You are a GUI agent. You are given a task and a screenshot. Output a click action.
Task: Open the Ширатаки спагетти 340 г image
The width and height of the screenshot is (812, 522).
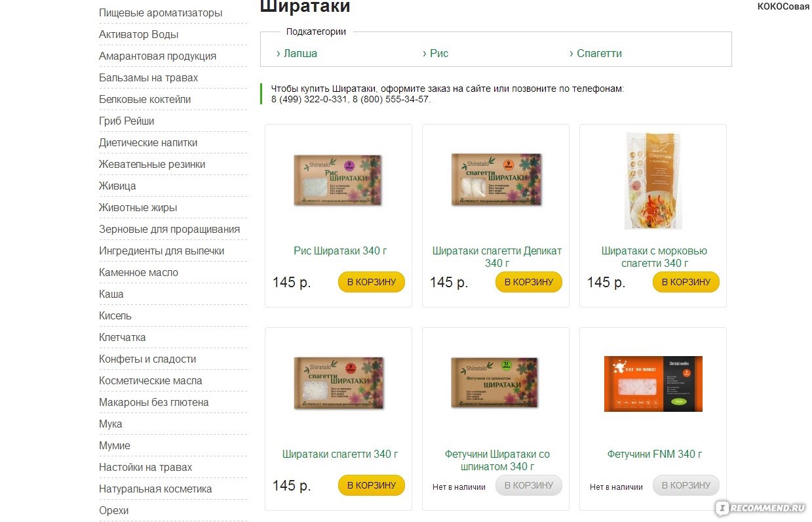(x=339, y=384)
